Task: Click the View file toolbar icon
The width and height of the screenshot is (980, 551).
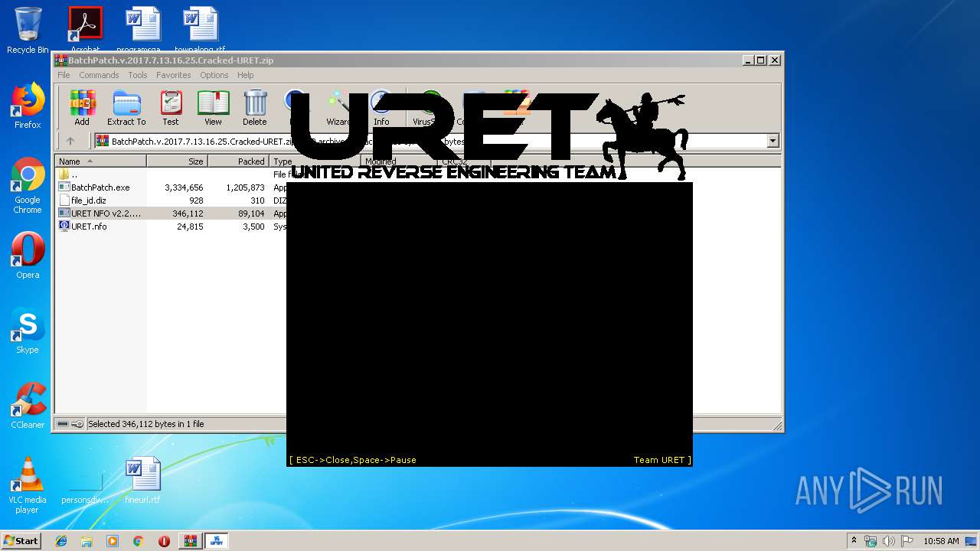Action: pyautogui.click(x=213, y=107)
